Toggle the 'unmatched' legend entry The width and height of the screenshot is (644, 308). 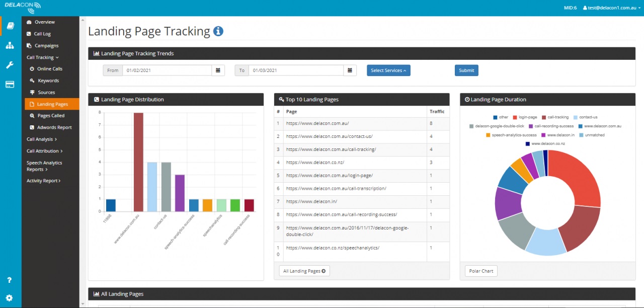(592, 135)
